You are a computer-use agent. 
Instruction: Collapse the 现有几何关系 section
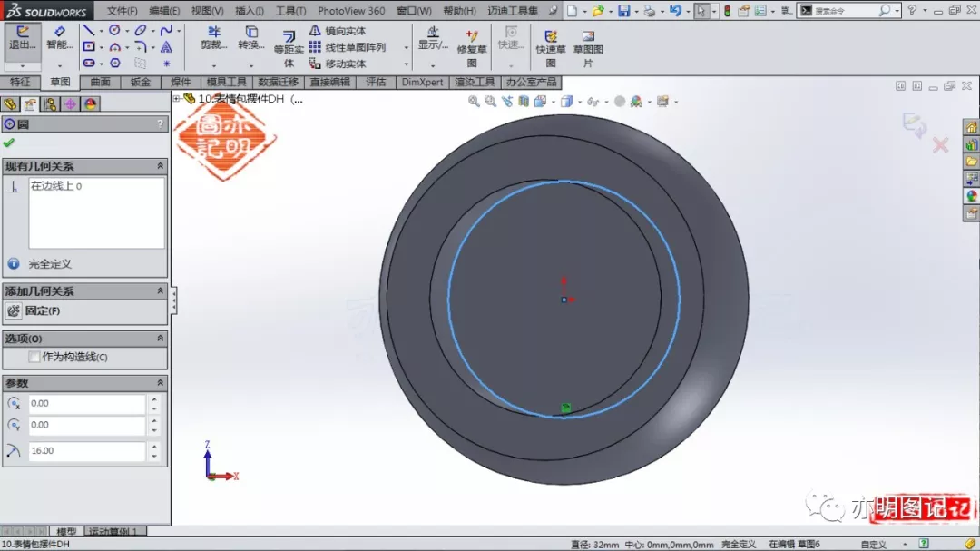click(160, 166)
